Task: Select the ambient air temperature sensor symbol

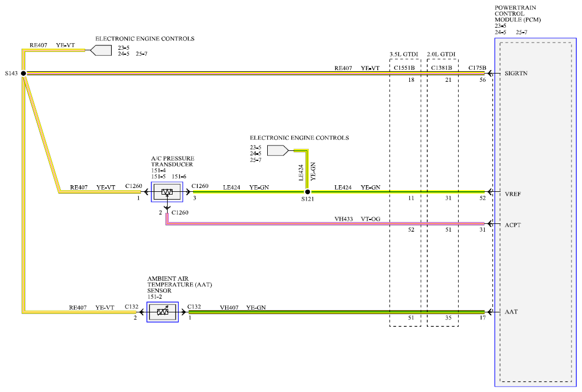Action: (163, 312)
